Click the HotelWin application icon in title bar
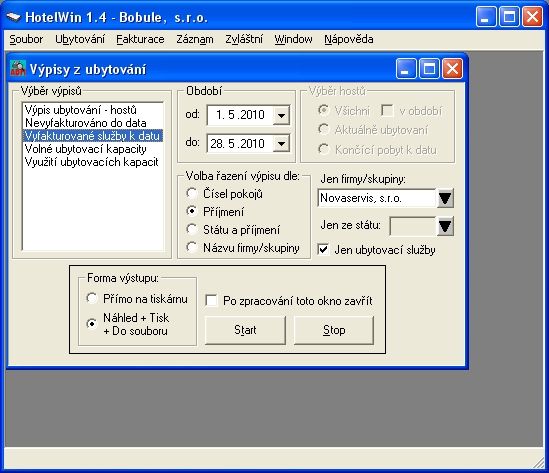Viewport: 549px width, 473px height. 14,17
